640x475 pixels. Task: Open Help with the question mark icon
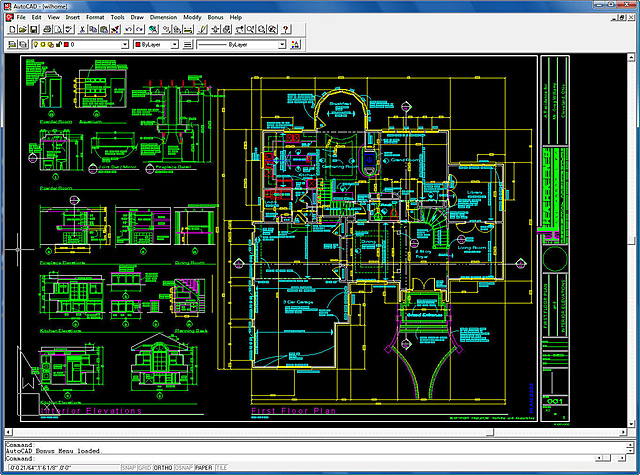(285, 29)
